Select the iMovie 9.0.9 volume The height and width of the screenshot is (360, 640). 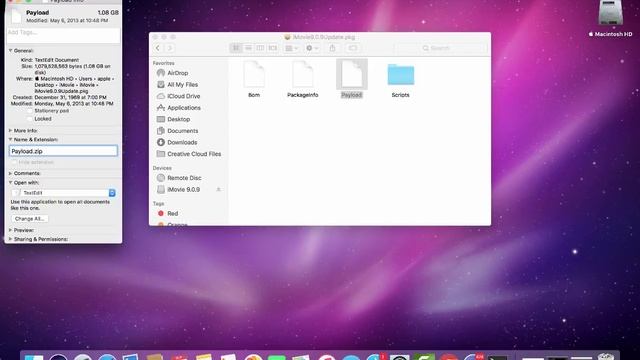click(x=184, y=189)
